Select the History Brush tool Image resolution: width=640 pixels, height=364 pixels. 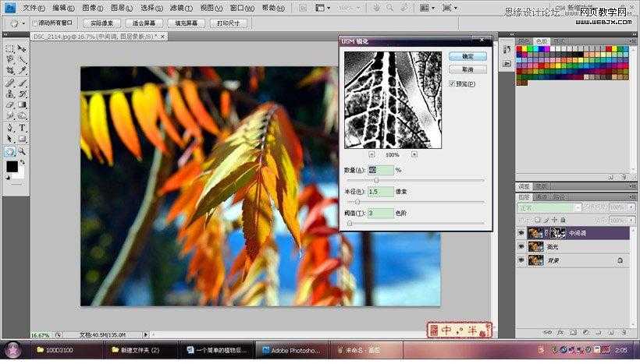pos(22,94)
